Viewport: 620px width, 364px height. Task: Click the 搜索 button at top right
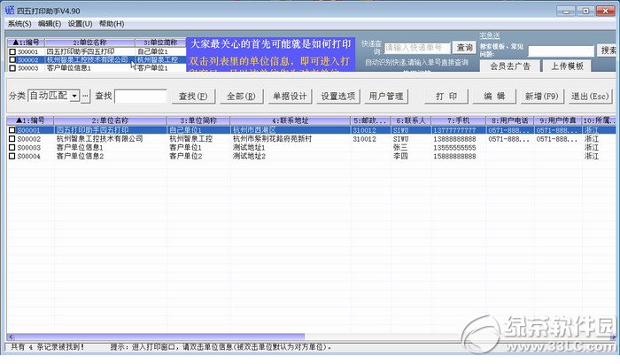pos(608,50)
